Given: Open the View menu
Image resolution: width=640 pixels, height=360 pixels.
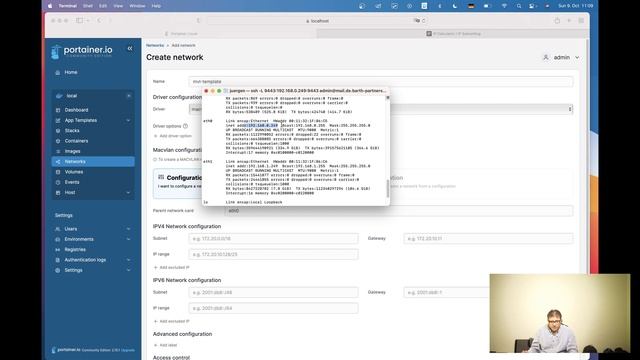Looking at the screenshot, I should tap(118, 6).
